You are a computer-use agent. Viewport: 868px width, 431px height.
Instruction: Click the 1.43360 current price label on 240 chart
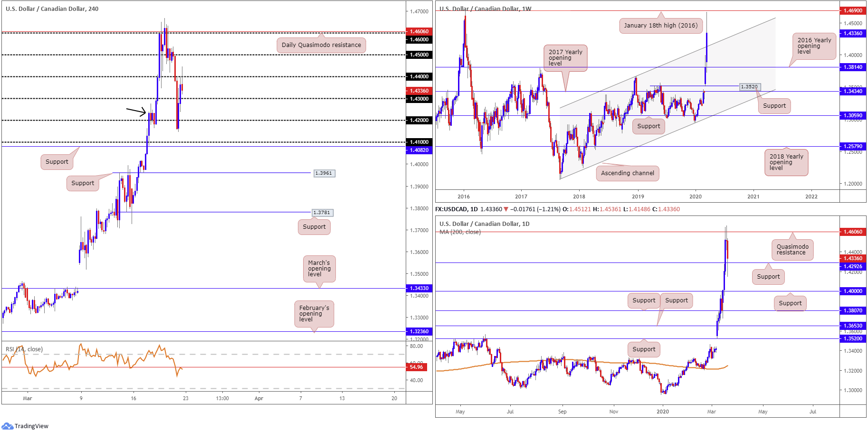pos(419,91)
